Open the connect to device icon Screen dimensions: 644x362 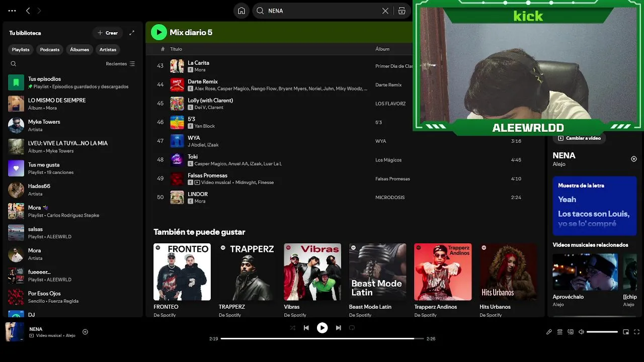[x=571, y=332]
